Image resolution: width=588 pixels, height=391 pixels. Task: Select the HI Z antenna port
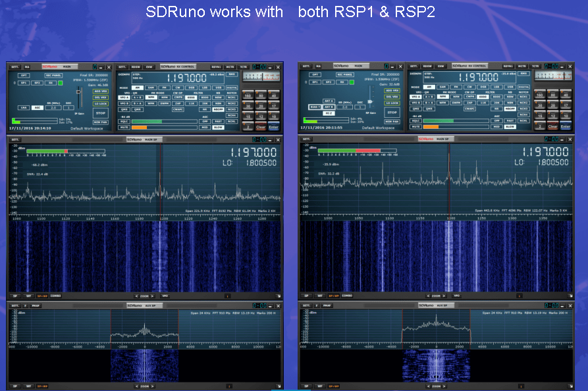(x=329, y=113)
